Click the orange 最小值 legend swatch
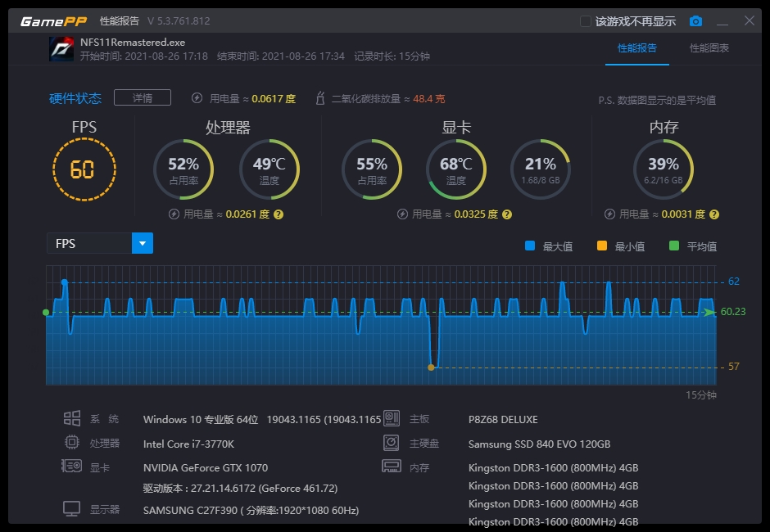Screen dimensions: 770x532 (x=602, y=246)
